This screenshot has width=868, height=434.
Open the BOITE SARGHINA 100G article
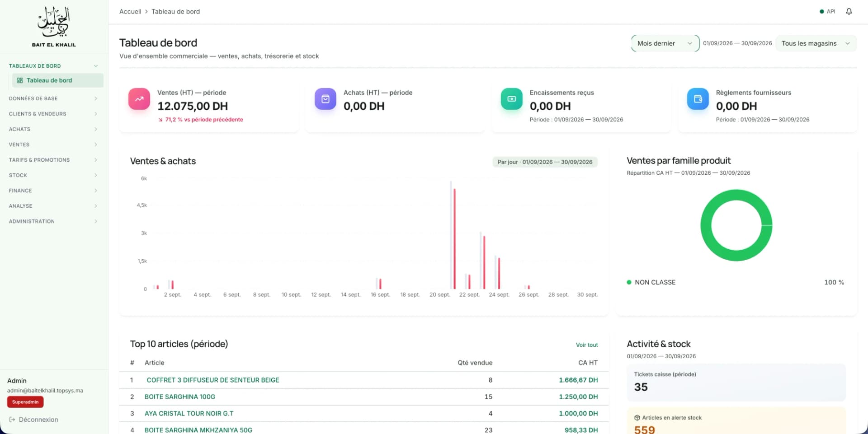180,397
